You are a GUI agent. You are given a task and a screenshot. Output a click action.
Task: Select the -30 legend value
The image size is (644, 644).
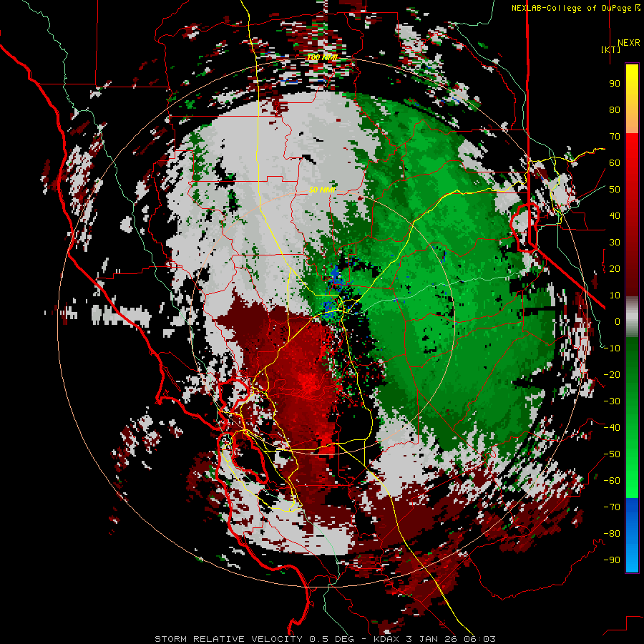(612, 401)
